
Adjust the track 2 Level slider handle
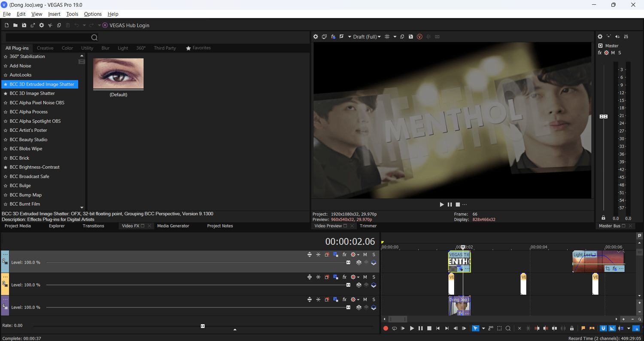coord(348,262)
